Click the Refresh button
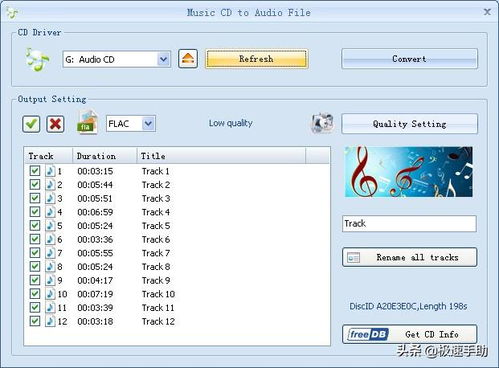The image size is (499, 368). click(256, 59)
